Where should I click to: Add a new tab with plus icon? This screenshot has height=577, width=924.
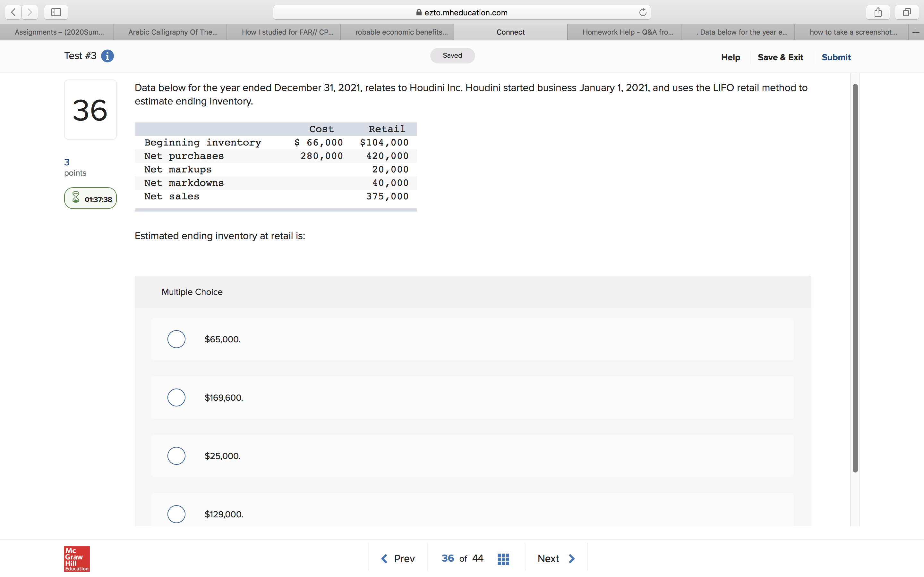point(916,32)
